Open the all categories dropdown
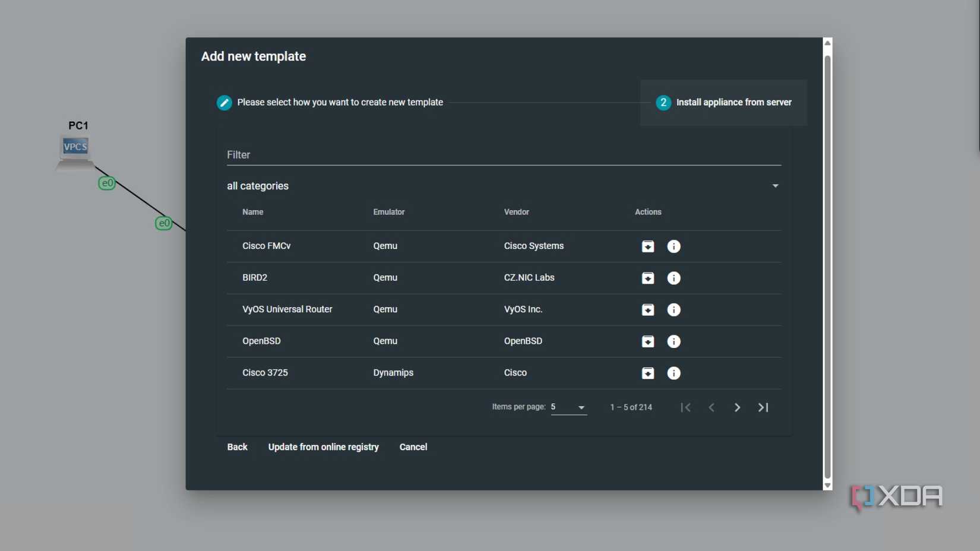The width and height of the screenshot is (980, 551). pos(504,186)
